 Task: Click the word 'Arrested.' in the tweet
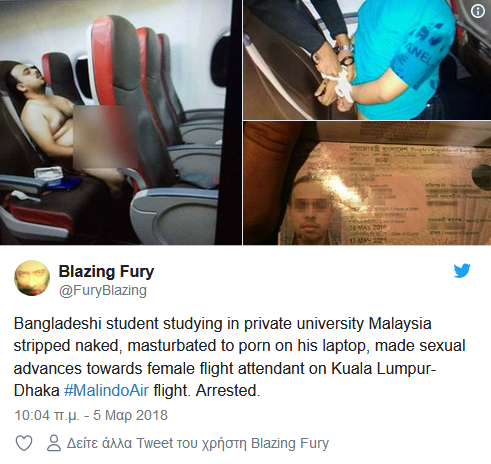coord(228,390)
